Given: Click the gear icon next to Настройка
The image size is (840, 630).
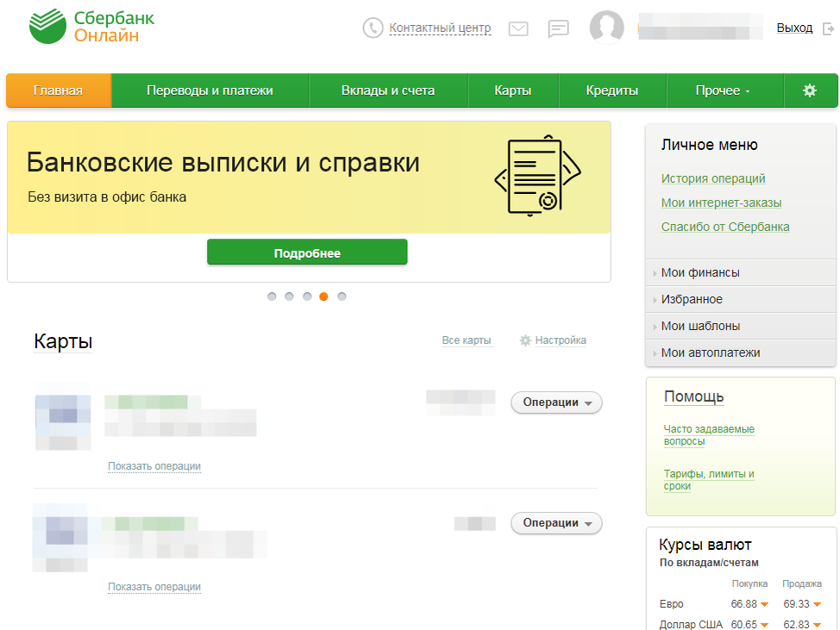Looking at the screenshot, I should tap(525, 340).
